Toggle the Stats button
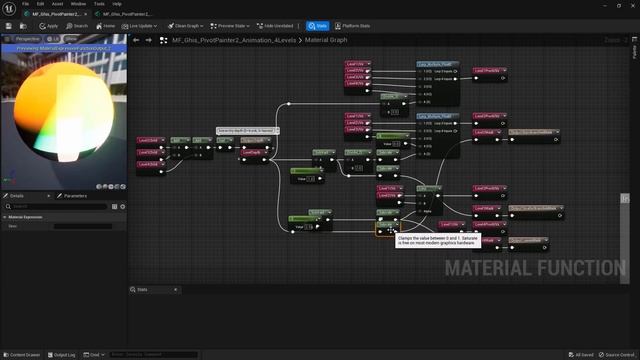Screen dimensions: 640x360 [318, 26]
